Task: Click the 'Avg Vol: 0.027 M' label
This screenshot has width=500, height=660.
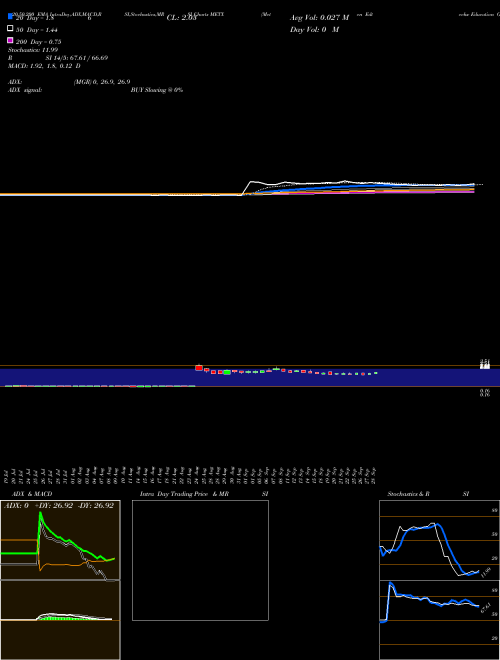Action: 319,18
